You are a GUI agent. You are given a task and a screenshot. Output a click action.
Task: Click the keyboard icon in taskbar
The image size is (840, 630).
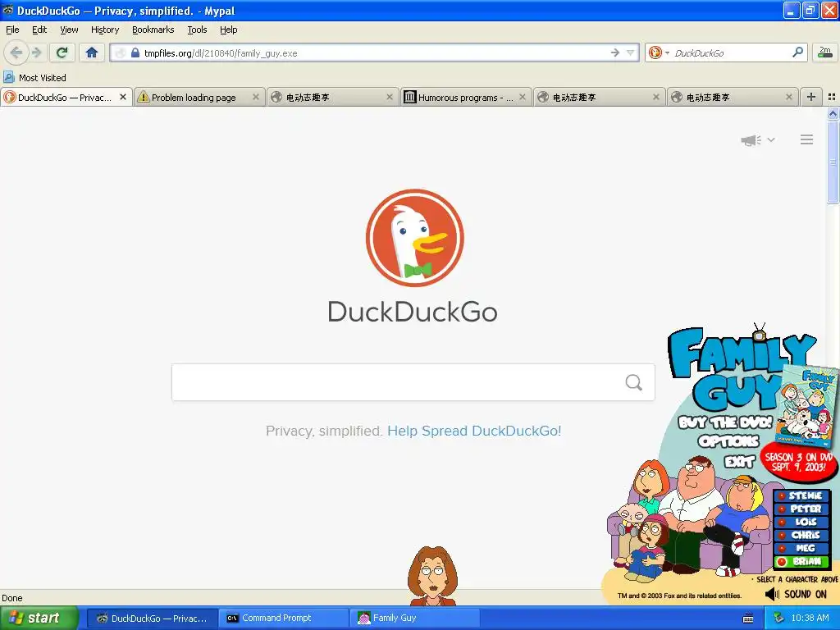748,619
